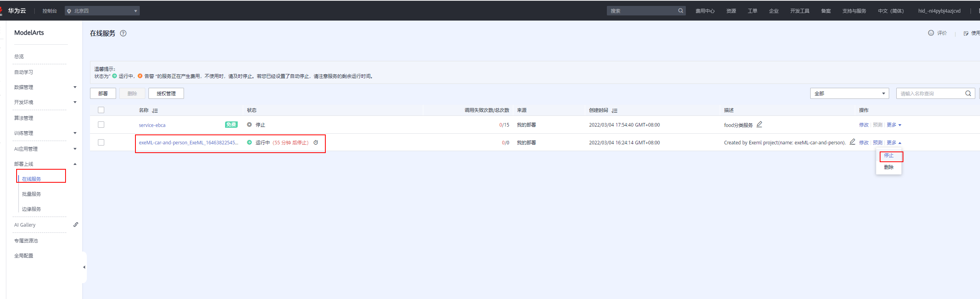The image size is (980, 299).
Task: Open 资源 in the top bar
Action: pyautogui.click(x=731, y=11)
